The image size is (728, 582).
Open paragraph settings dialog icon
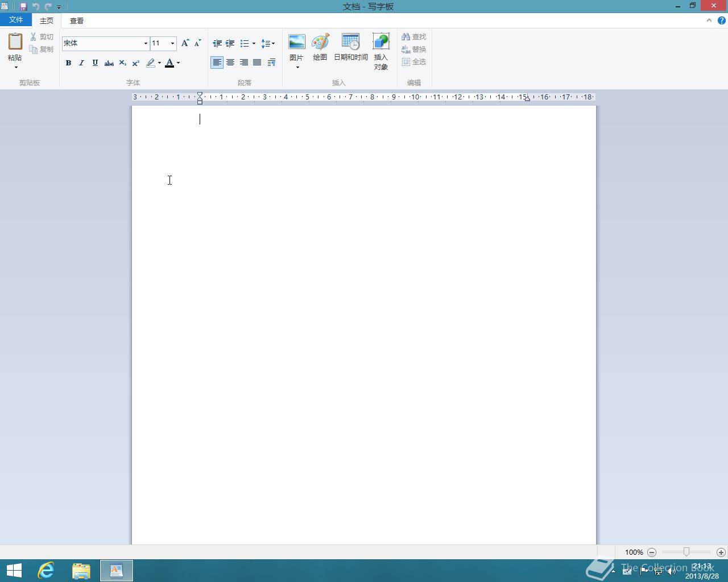271,63
